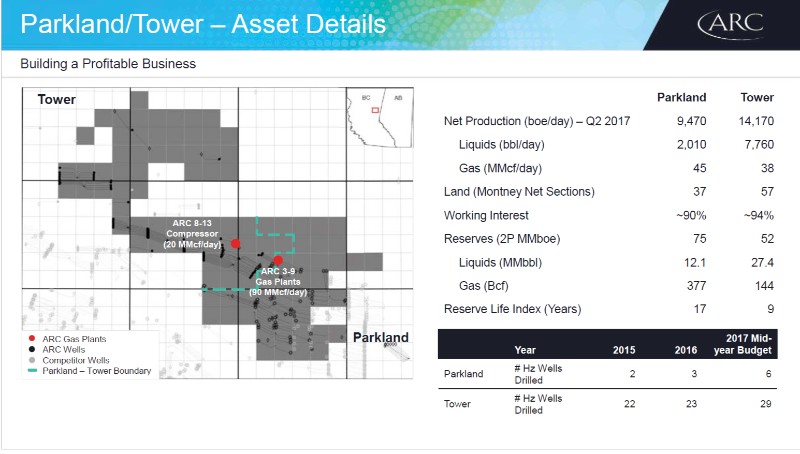Viewport: 800px width, 454px height.
Task: Click Parkland net production value 9,470
Action: [691, 121]
